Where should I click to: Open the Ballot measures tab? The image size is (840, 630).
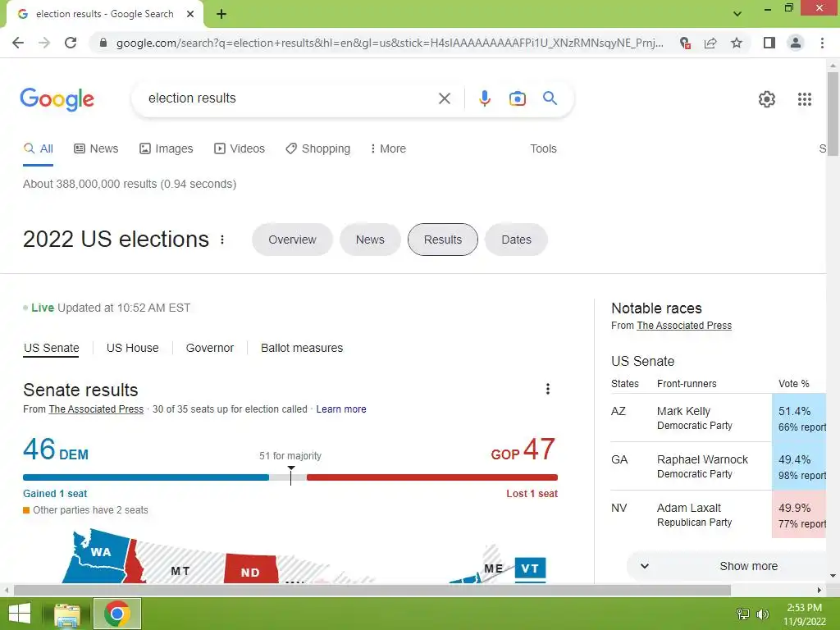[x=302, y=348]
